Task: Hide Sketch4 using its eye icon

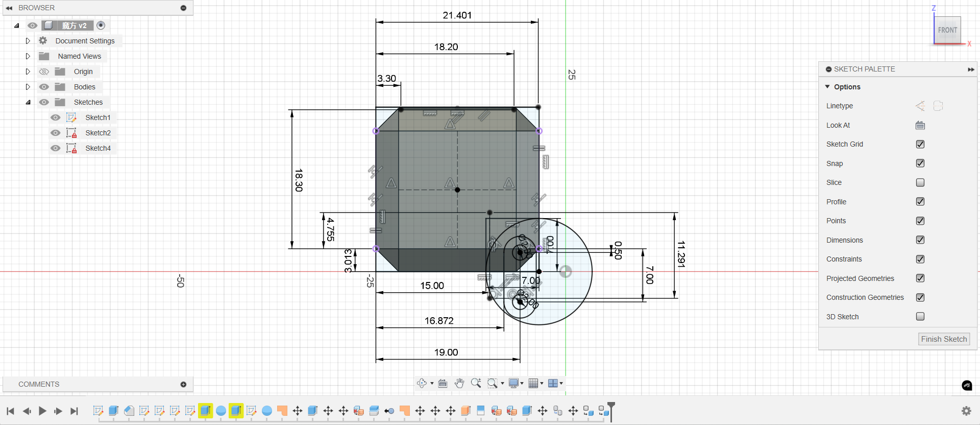Action: (56, 148)
